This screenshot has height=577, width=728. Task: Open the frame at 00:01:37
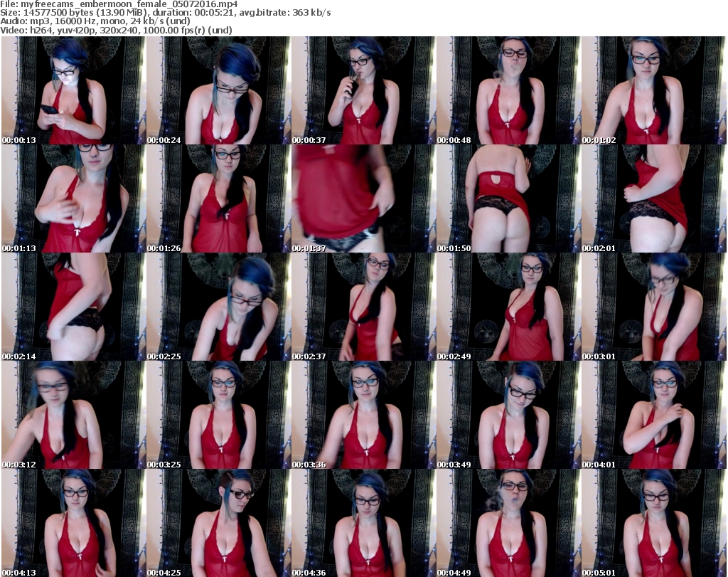click(x=363, y=198)
